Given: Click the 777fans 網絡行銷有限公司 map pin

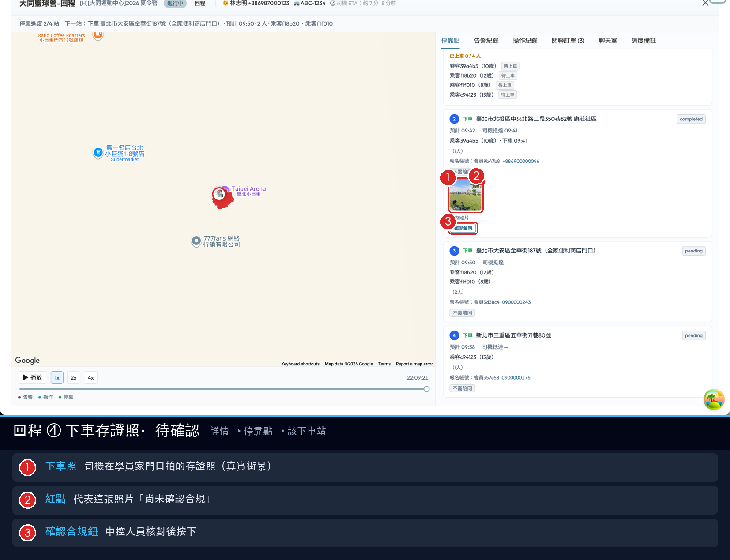Looking at the screenshot, I should [196, 241].
